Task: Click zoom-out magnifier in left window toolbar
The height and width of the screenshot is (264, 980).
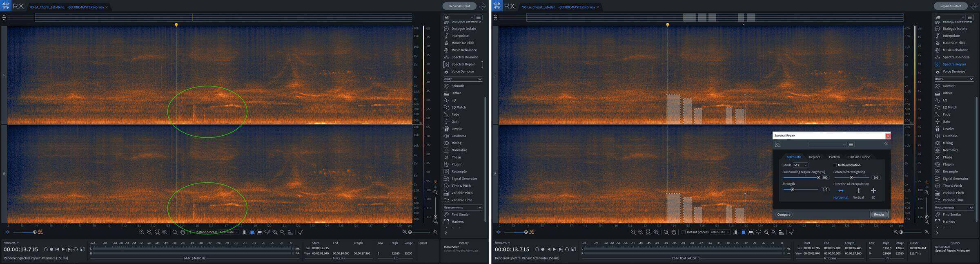Action: click(x=149, y=232)
